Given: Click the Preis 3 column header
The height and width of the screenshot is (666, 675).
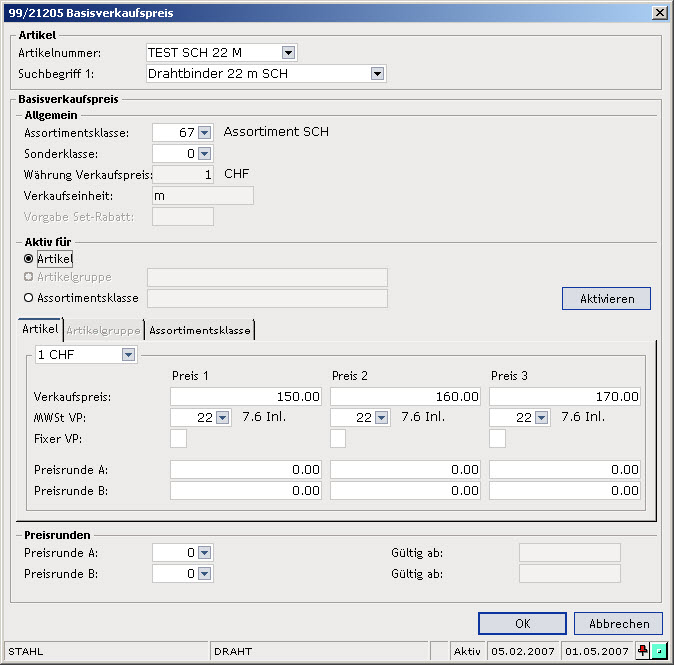Looking at the screenshot, I should (x=509, y=376).
